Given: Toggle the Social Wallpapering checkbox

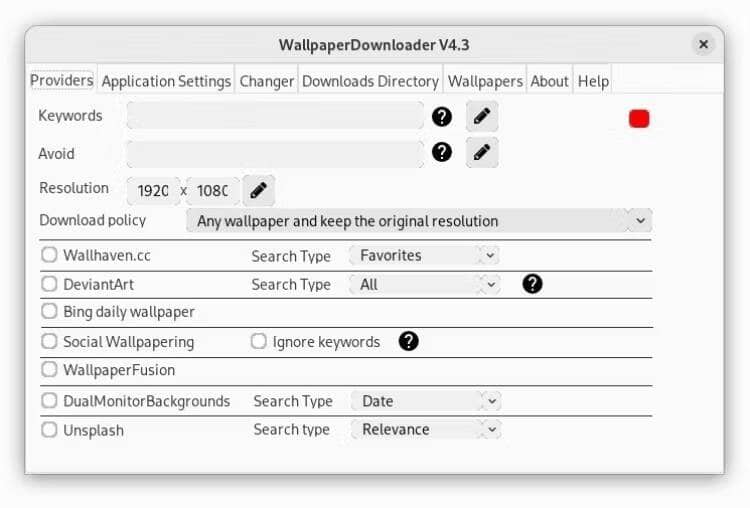Looking at the screenshot, I should click(x=49, y=342).
